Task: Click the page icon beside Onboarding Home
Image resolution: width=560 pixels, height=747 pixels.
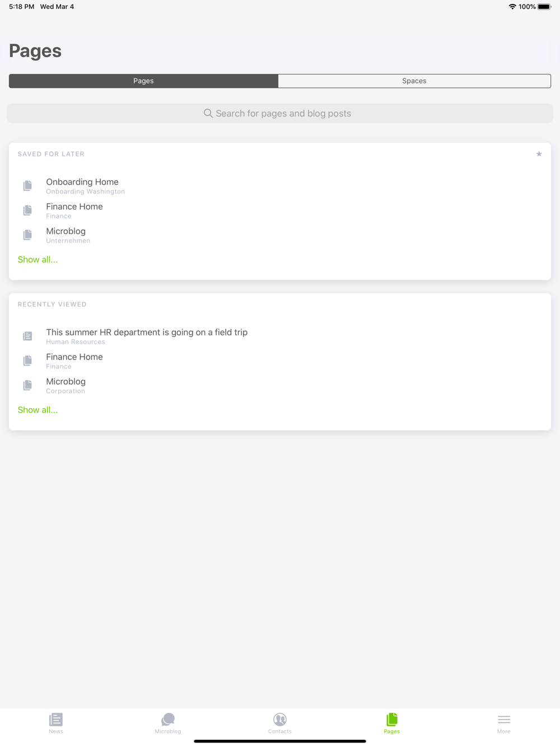Action: (27, 185)
